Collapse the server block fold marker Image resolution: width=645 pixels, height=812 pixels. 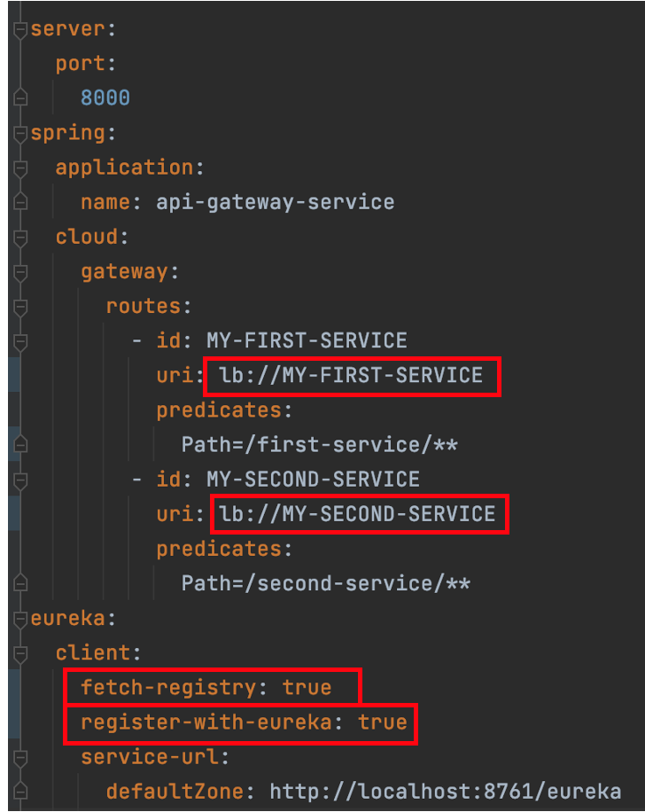click(x=20, y=30)
